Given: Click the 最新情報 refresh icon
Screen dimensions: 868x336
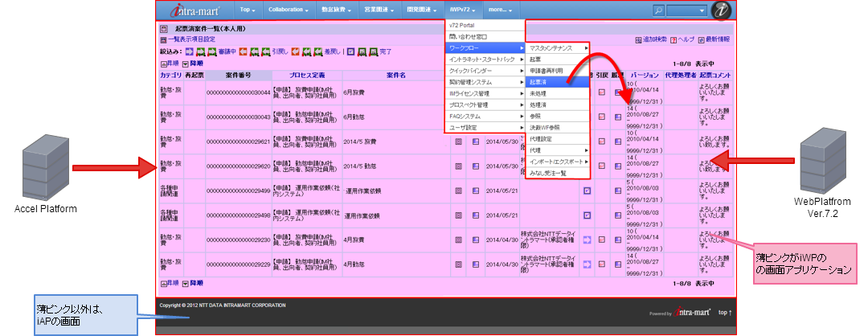Looking at the screenshot, I should [x=701, y=40].
